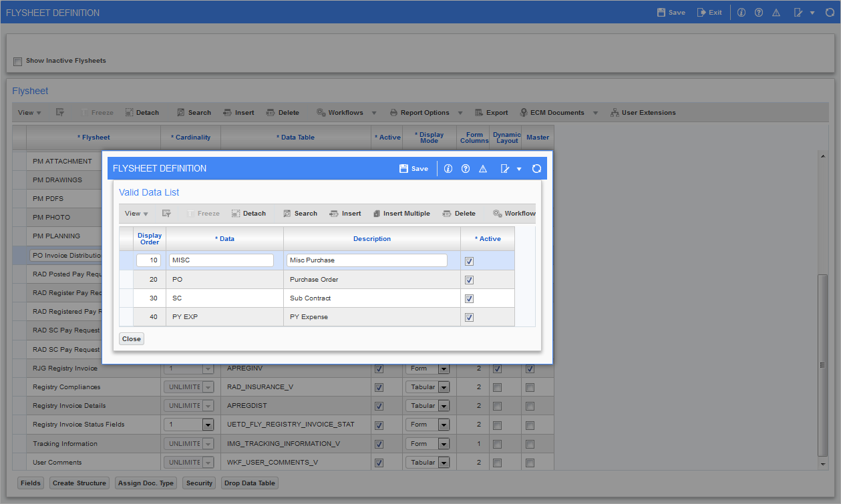Click Exit in the top title bar
Viewport: 841px width, 504px height.
[x=709, y=12]
